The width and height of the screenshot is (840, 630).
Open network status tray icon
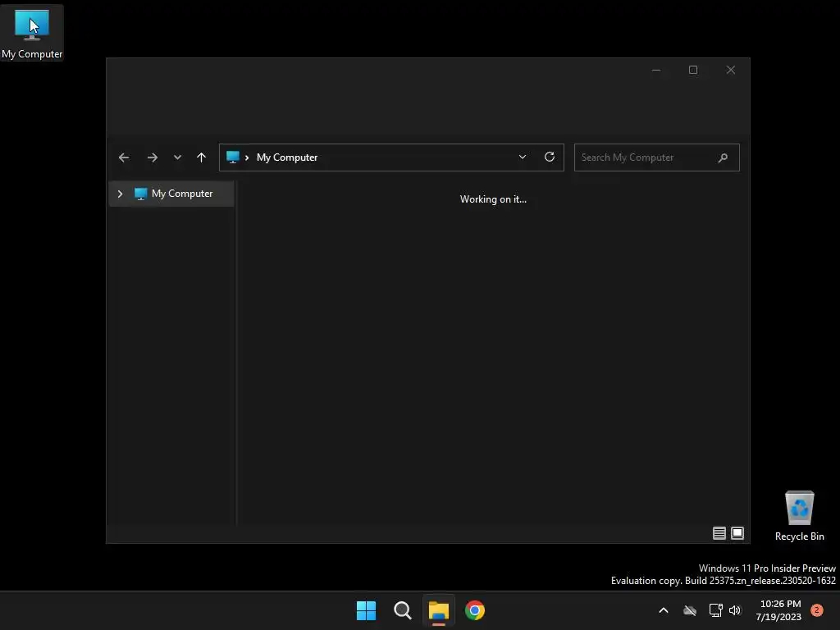pyautogui.click(x=715, y=610)
